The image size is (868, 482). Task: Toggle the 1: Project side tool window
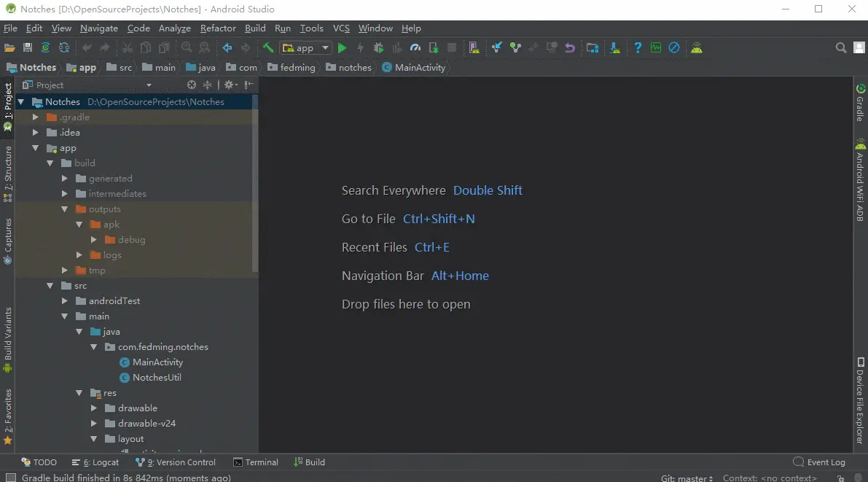click(8, 107)
